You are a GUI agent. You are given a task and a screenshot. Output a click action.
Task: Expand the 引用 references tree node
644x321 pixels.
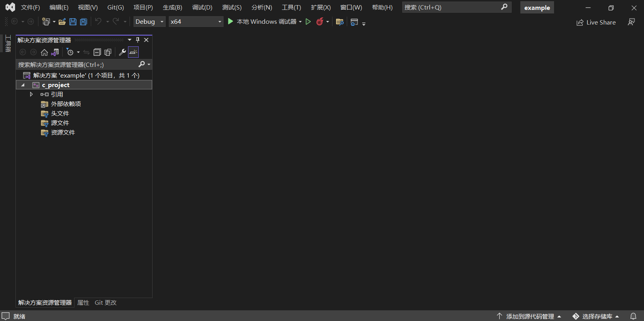point(31,95)
